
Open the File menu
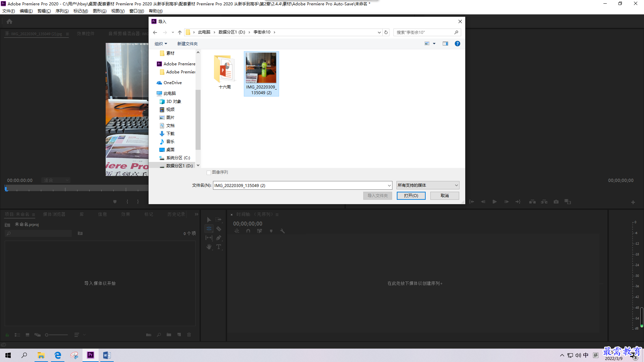[9, 11]
